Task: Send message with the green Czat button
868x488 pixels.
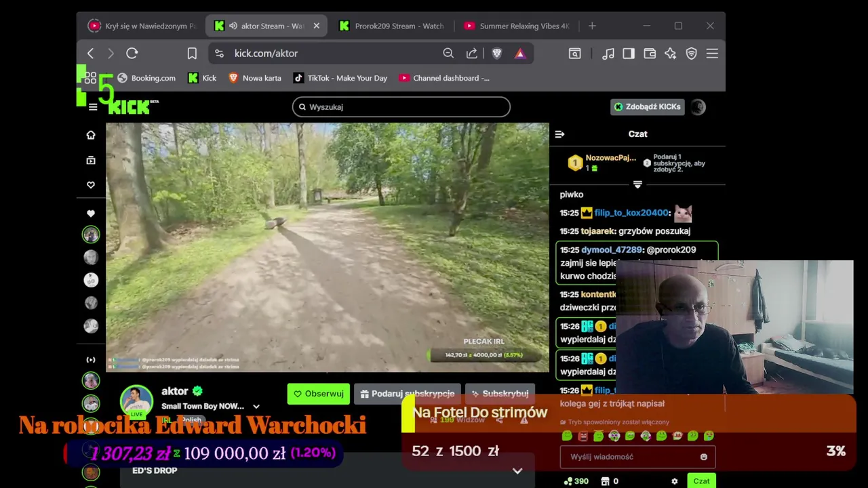Action: (x=701, y=481)
